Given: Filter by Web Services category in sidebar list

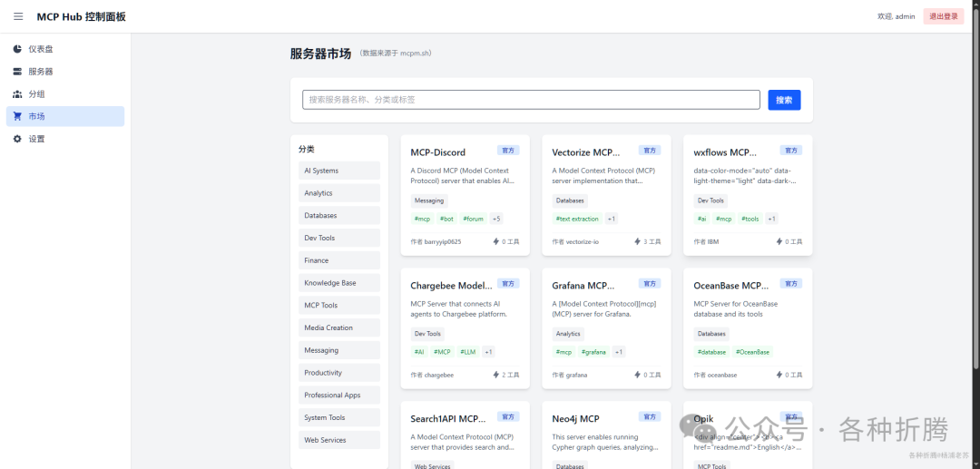Looking at the screenshot, I should [x=339, y=440].
